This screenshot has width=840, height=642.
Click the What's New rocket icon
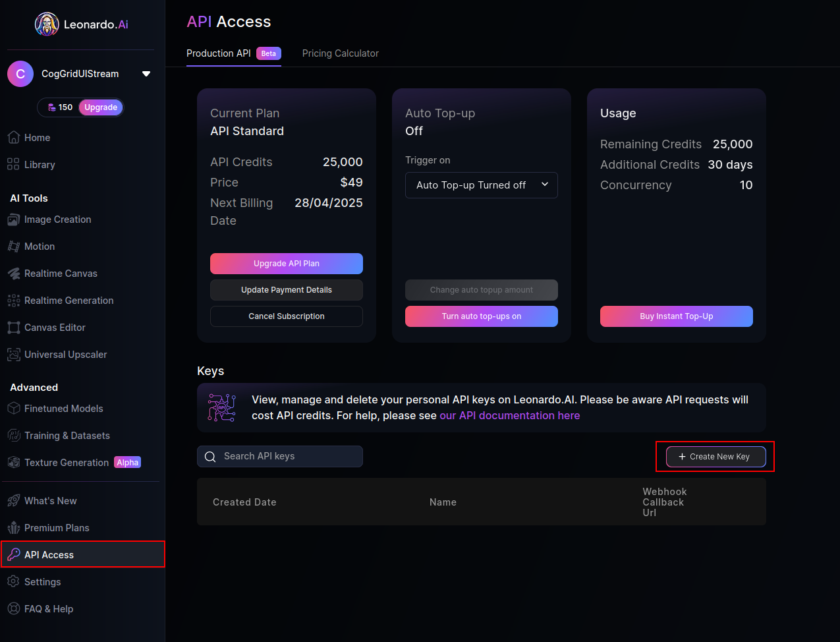point(13,501)
